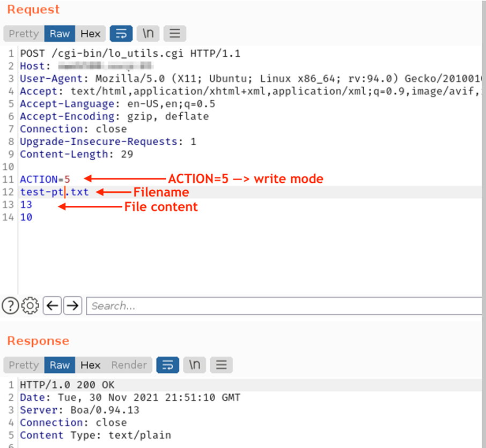The height and width of the screenshot is (448, 486).
Task: Click the search help question mark icon
Action: tap(10, 306)
